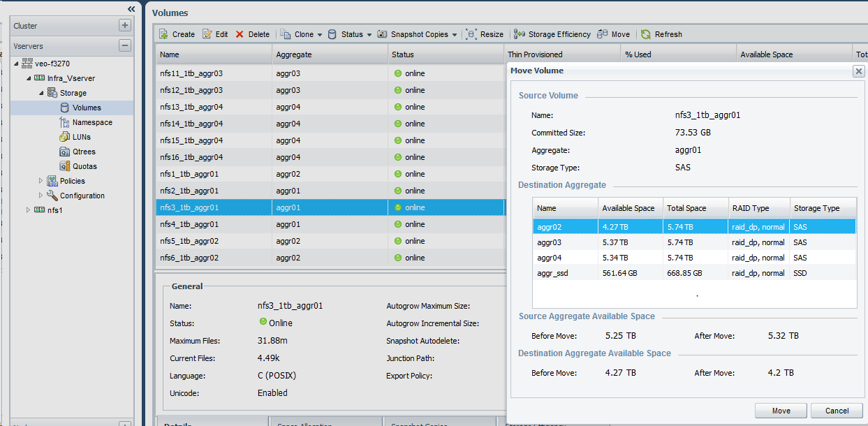868x426 pixels.
Task: Click the Edit volume pencil icon
Action: pyautogui.click(x=207, y=34)
